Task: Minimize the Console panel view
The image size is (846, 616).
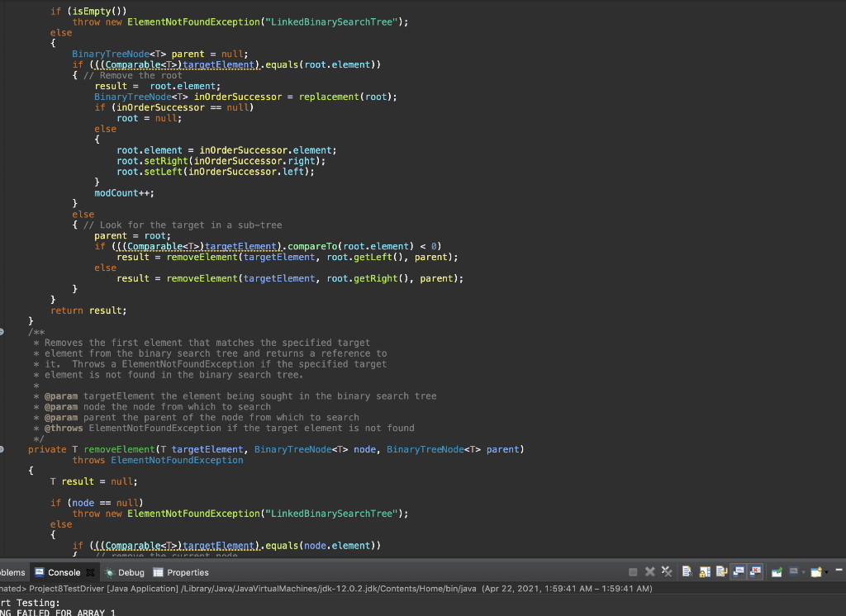Action: [839, 570]
